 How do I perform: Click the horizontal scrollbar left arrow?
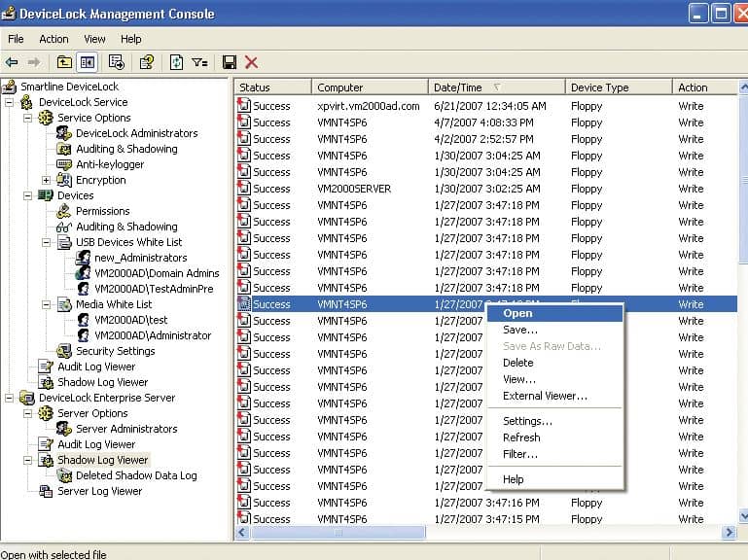click(242, 533)
